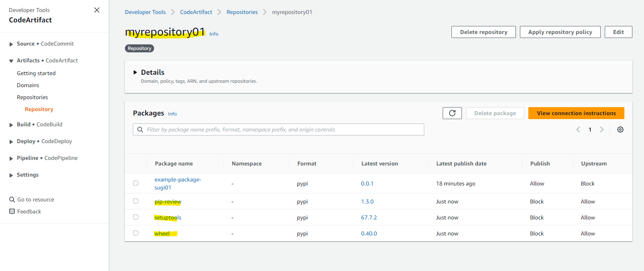Open Repositories breadcrumb link
The height and width of the screenshot is (271, 644).
click(242, 12)
